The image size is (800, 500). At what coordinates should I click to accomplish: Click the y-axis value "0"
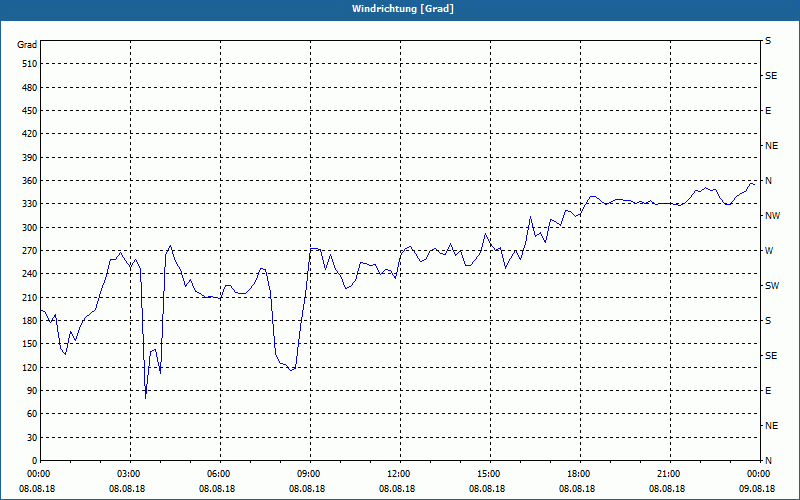pyautogui.click(x=34, y=461)
